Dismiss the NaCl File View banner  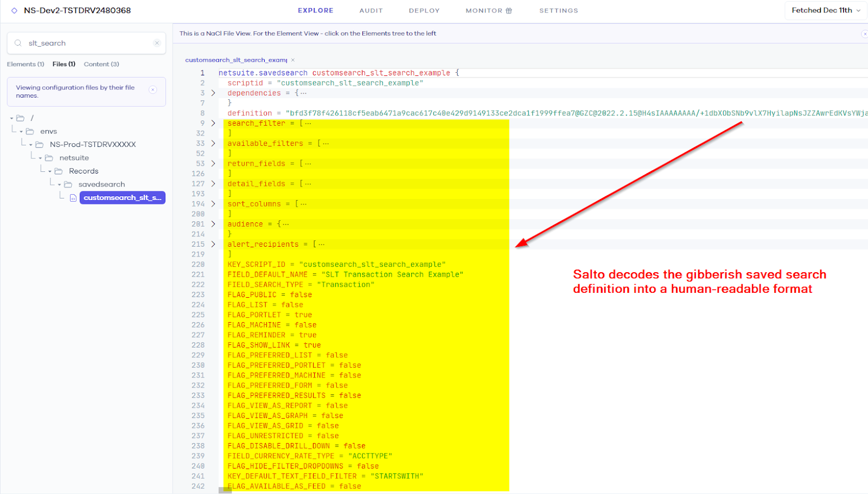pos(864,34)
